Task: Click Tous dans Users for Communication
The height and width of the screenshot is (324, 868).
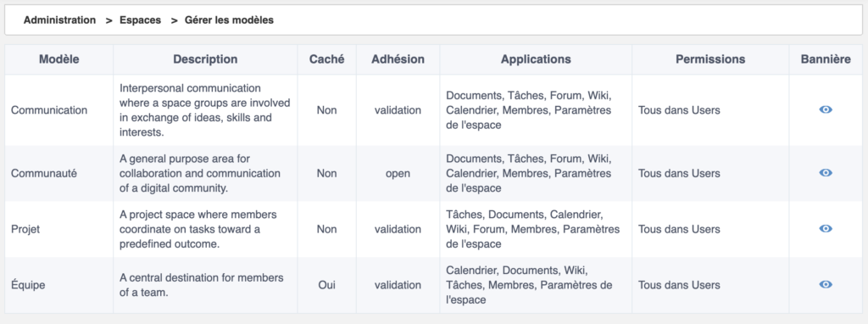Action: (679, 110)
